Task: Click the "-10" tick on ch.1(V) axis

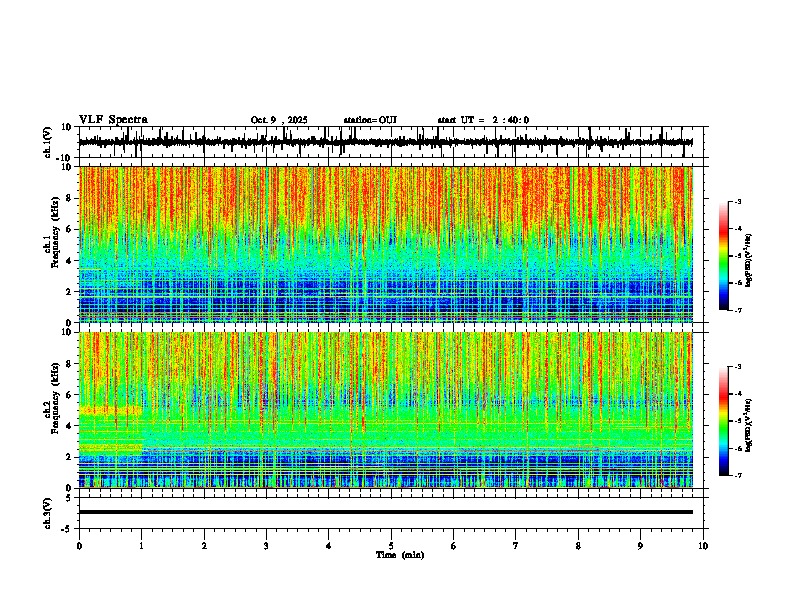Action: pyautogui.click(x=64, y=158)
